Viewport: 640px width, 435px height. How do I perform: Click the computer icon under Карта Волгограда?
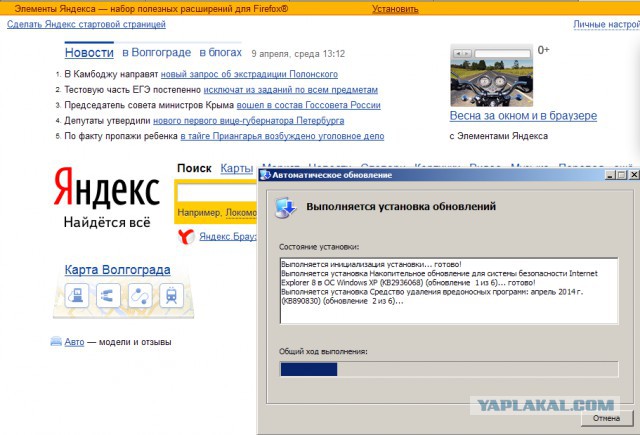[x=77, y=295]
